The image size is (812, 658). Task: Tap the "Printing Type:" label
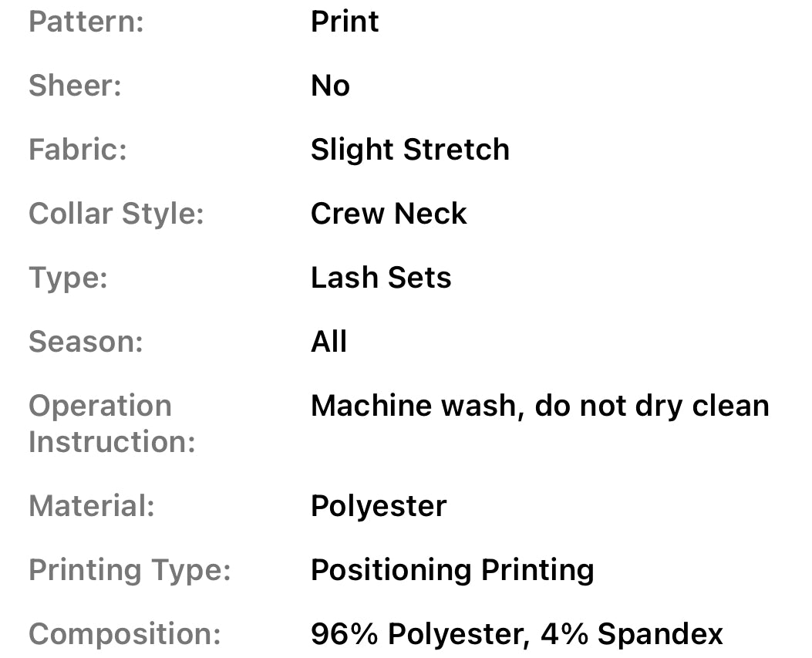click(130, 571)
